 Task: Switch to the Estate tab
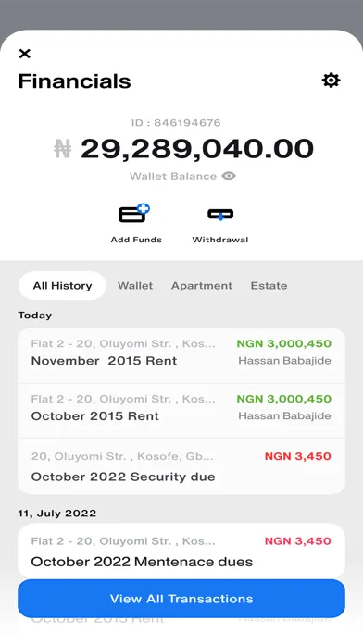[269, 285]
